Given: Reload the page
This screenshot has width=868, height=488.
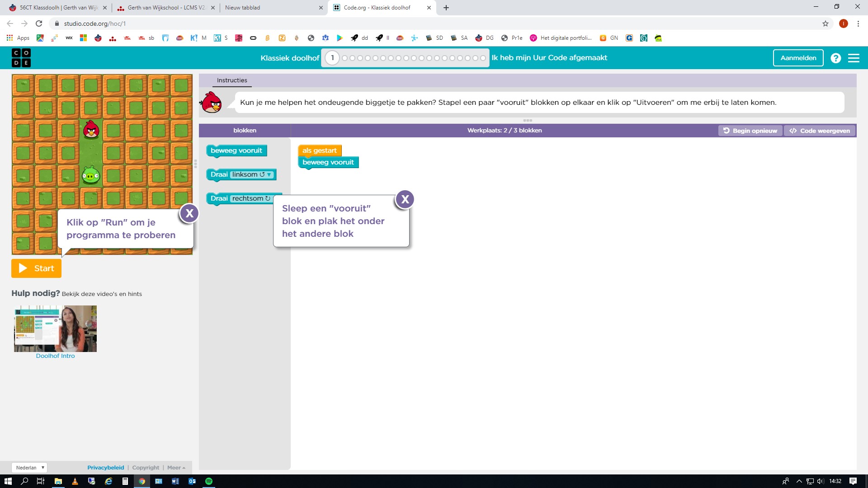Looking at the screenshot, I should [x=39, y=23].
